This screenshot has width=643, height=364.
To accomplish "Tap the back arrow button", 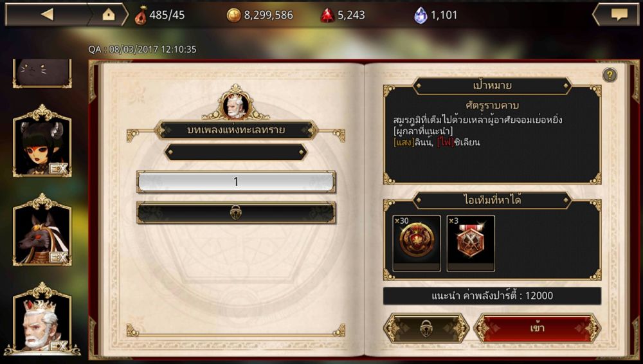I will click(x=47, y=15).
